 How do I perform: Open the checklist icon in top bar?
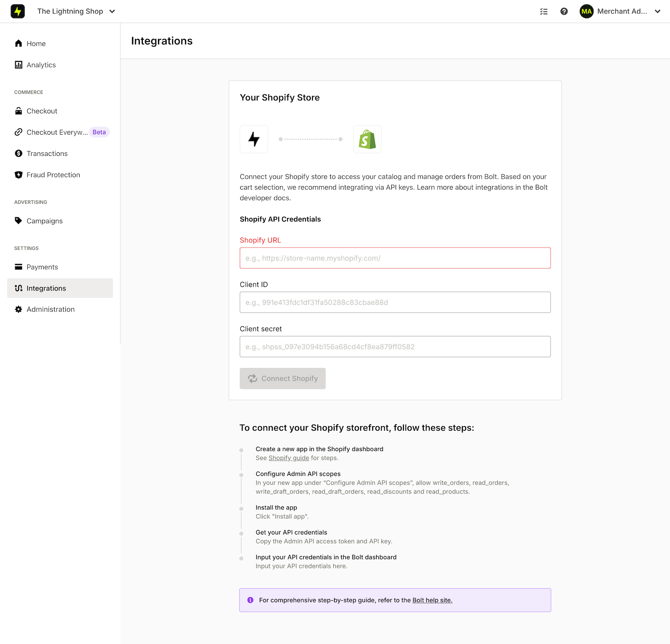(x=544, y=12)
